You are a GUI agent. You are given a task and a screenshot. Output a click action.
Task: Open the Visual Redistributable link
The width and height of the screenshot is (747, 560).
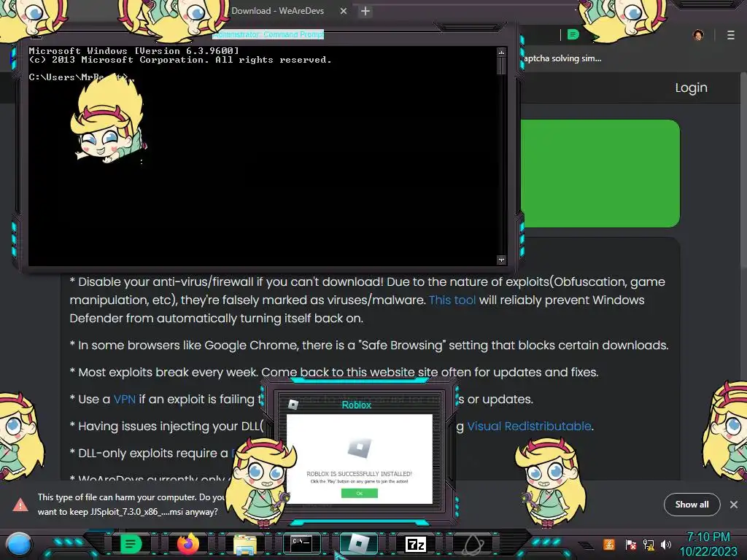tap(529, 426)
